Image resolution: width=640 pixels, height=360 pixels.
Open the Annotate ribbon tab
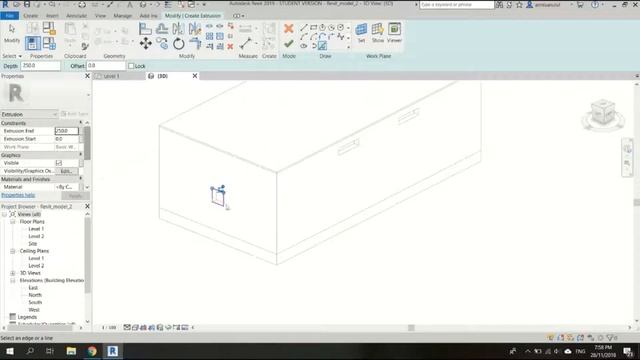[x=76, y=16]
